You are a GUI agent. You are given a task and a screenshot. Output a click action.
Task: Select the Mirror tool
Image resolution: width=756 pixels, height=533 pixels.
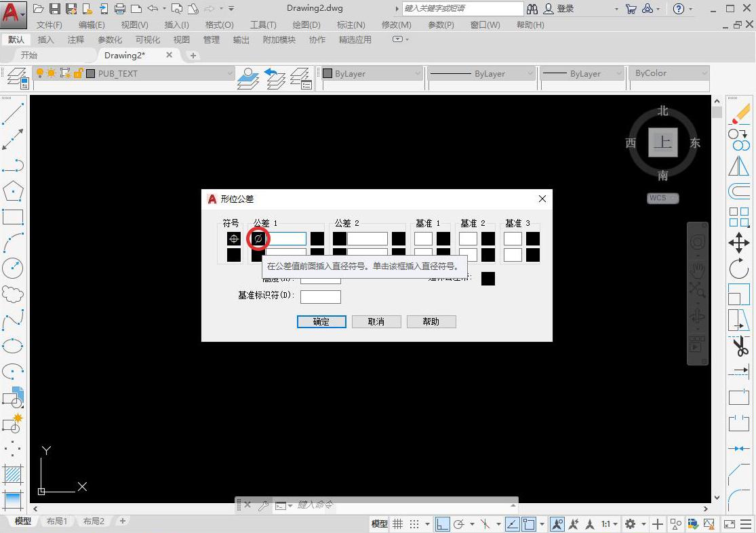(739, 165)
